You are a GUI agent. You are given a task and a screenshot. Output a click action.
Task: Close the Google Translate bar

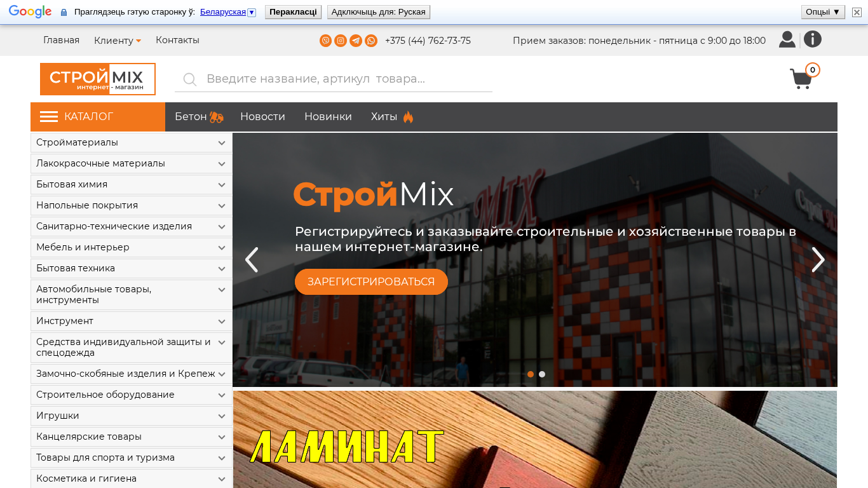coord(857,12)
